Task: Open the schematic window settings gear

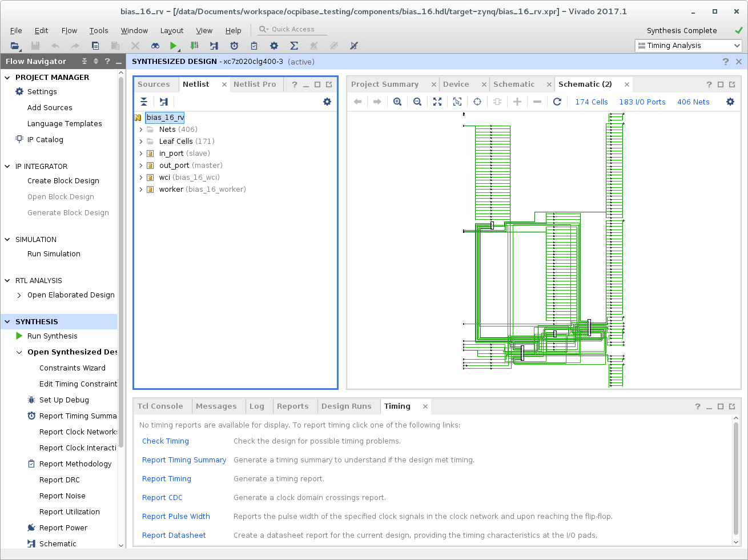Action: (730, 102)
